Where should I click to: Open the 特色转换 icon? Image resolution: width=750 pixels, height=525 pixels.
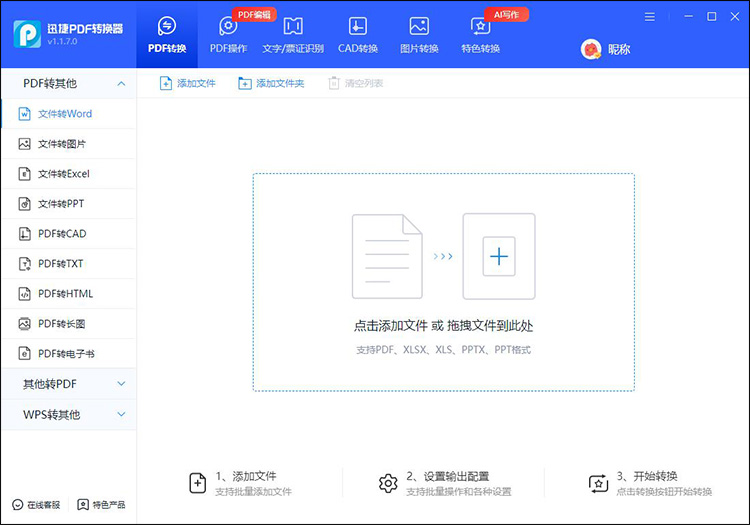click(480, 27)
